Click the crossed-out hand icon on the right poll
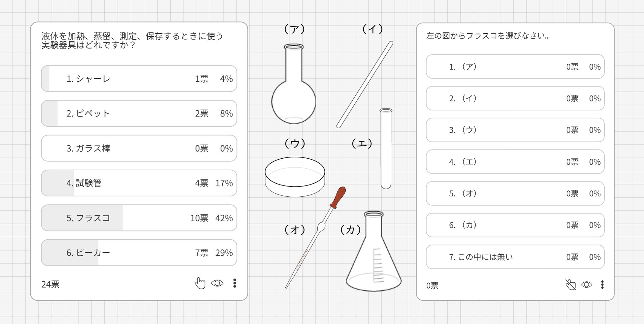This screenshot has height=324, width=644. (570, 284)
